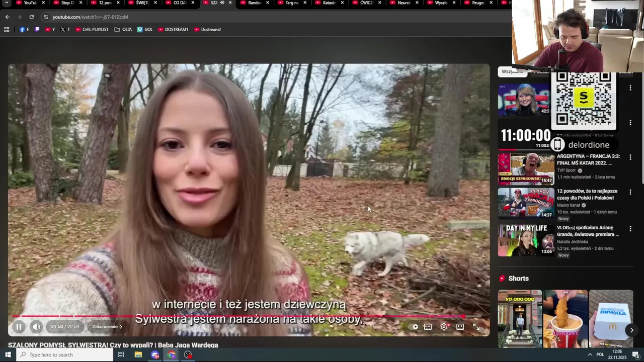644x362 pixels.
Task: Show next Shorts with the right arrow
Action: [x=631, y=330]
